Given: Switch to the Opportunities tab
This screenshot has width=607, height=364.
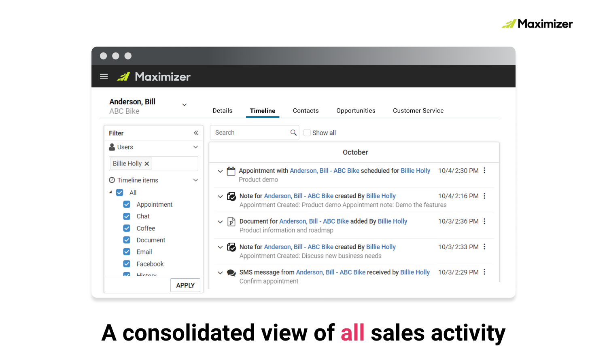Looking at the screenshot, I should point(356,110).
